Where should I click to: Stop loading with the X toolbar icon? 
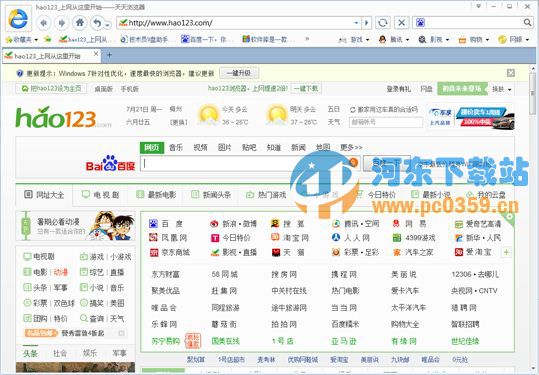tap(401, 23)
